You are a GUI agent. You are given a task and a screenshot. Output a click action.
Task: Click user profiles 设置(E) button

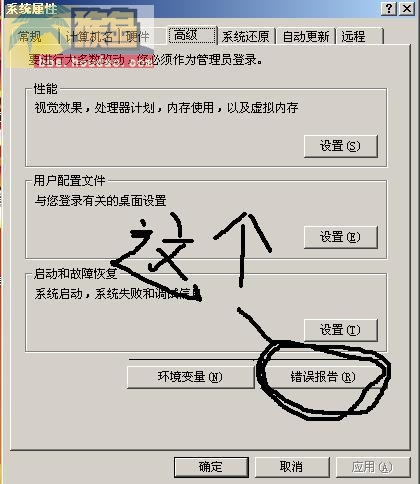coord(341,237)
